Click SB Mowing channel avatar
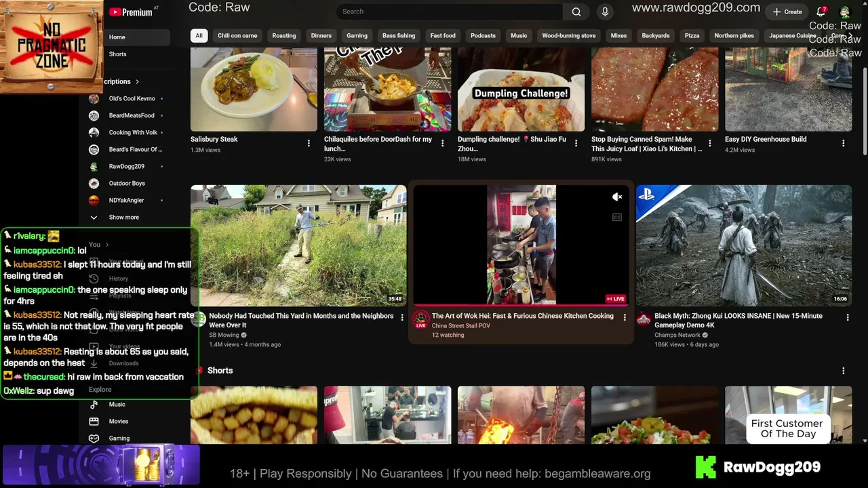868x488 pixels. (x=198, y=319)
